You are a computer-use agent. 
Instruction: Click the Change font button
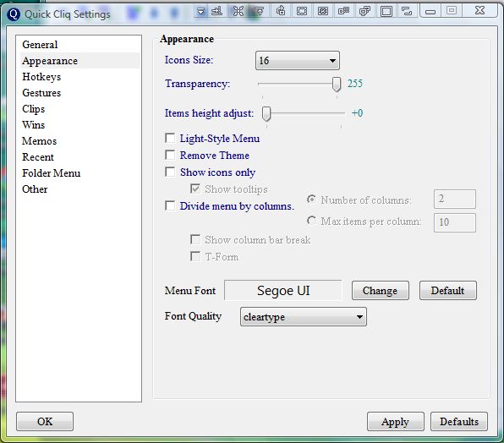(x=381, y=291)
